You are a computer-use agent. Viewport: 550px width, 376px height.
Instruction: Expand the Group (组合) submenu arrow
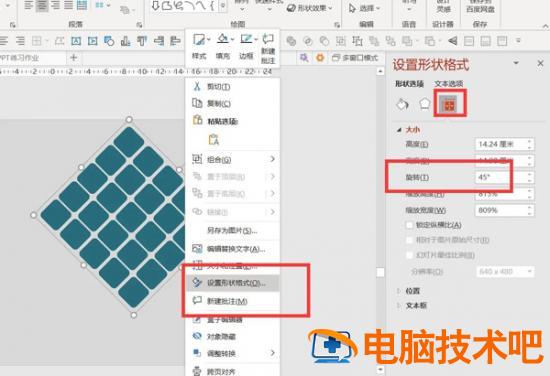pos(273,159)
